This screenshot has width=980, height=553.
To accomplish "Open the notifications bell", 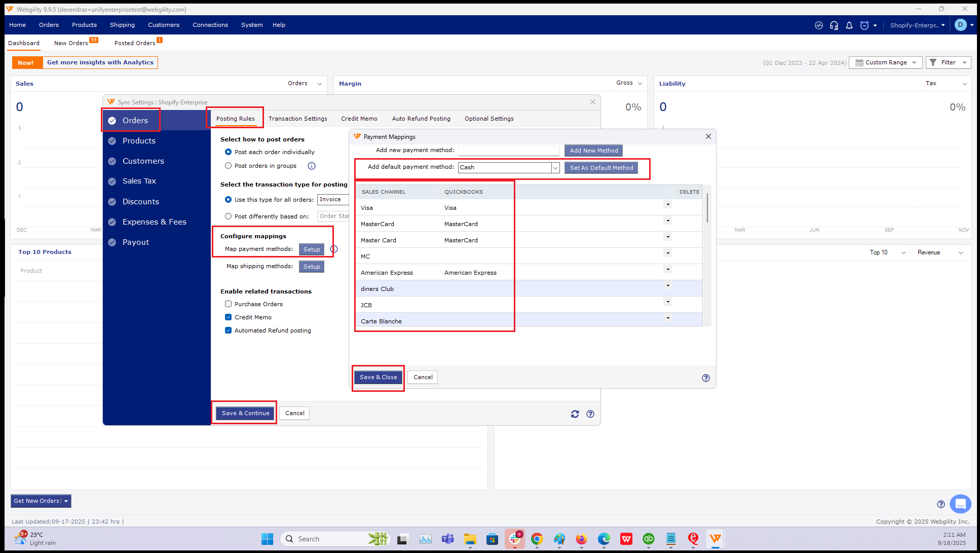I will pos(849,25).
